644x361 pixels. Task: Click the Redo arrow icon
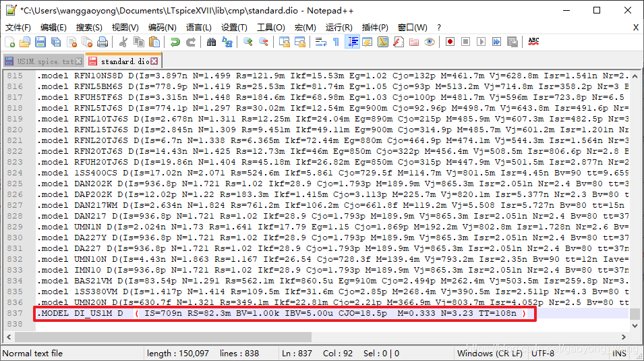point(191,42)
